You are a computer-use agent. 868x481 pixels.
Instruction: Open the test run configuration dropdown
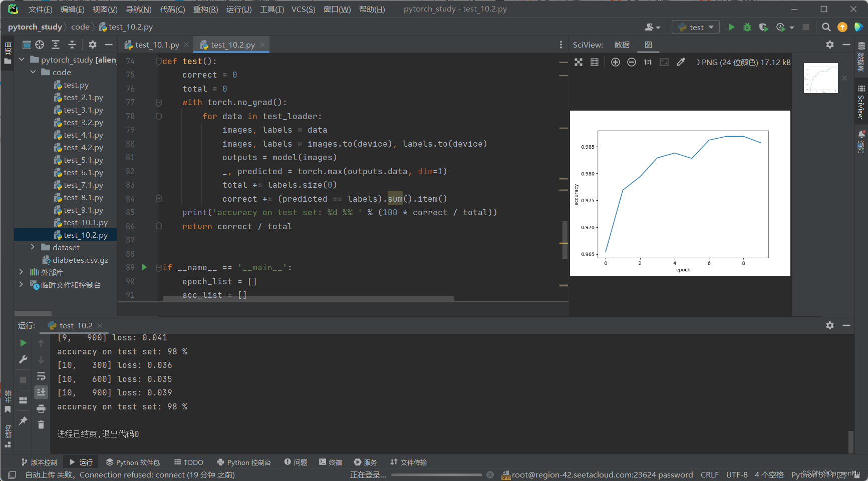point(696,27)
